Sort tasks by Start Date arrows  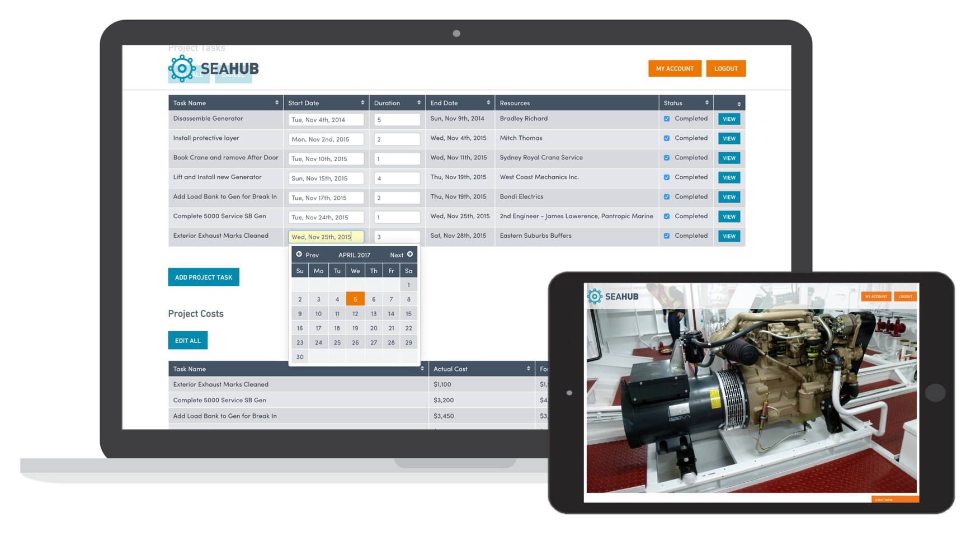tap(362, 103)
